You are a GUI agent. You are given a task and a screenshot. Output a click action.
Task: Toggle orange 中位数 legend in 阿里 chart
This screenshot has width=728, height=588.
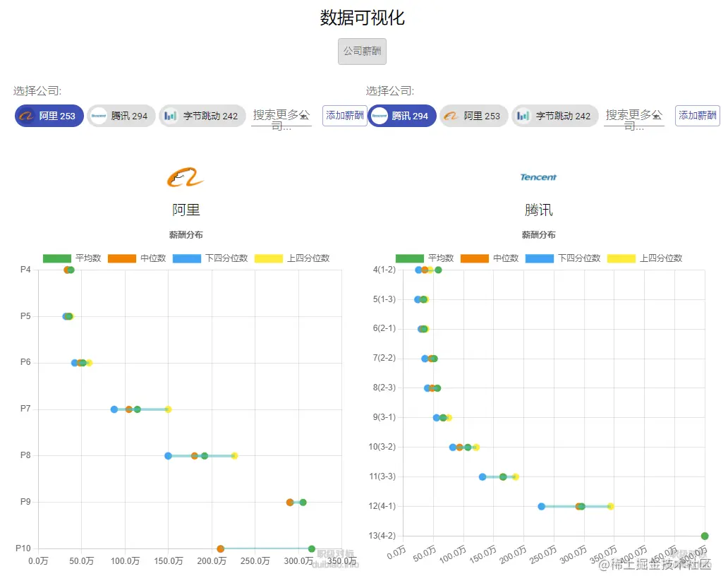tap(137, 258)
